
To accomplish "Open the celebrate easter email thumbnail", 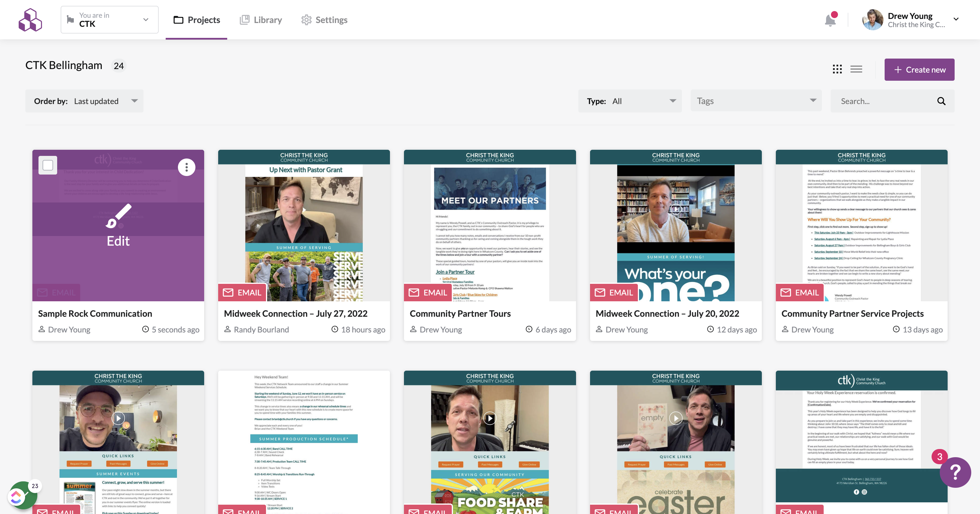I will [676, 443].
